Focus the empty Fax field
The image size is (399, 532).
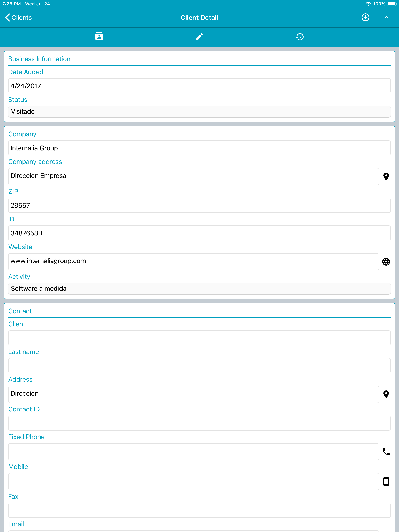(199, 510)
